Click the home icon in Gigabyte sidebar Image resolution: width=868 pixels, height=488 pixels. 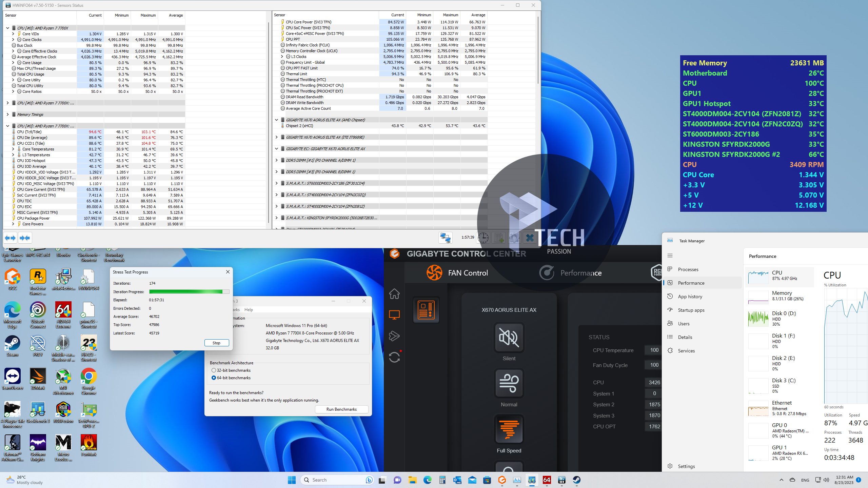pyautogui.click(x=394, y=294)
